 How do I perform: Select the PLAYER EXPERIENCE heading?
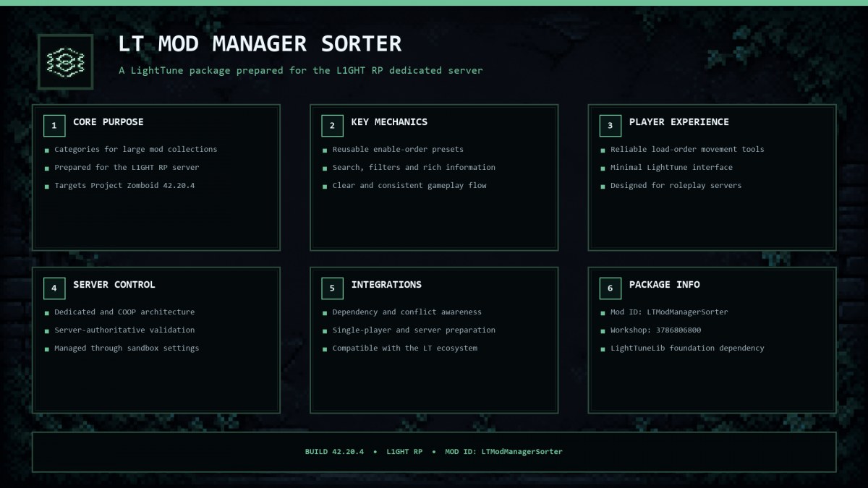pyautogui.click(x=679, y=122)
